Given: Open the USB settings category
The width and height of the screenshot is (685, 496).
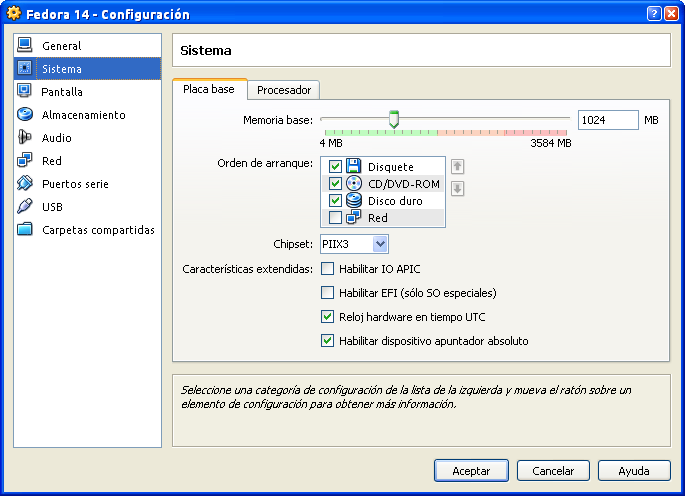Looking at the screenshot, I should 87,206.
